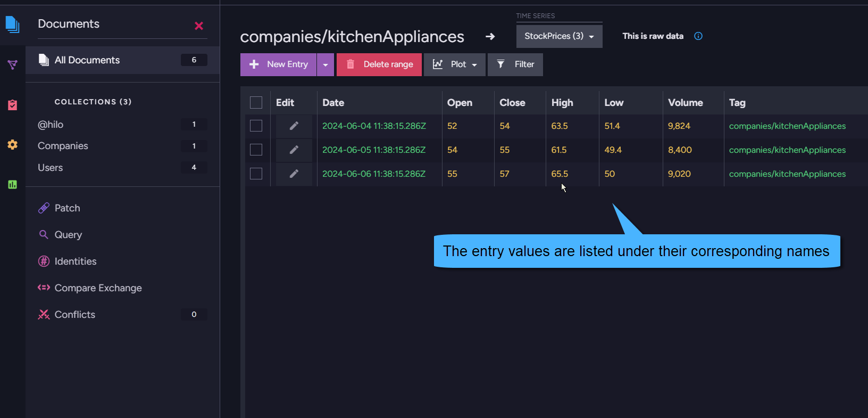Click the arrow icon next to document name
Image resolution: width=868 pixels, height=418 pixels.
tap(490, 36)
